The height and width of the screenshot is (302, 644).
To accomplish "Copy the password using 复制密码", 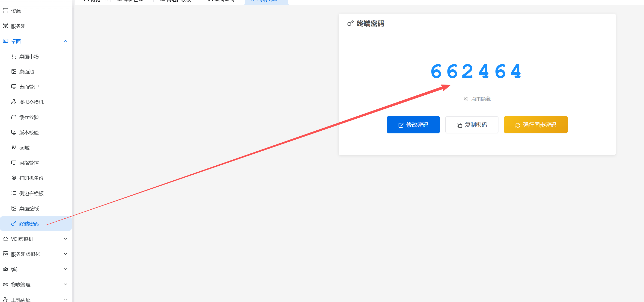I will pyautogui.click(x=472, y=125).
